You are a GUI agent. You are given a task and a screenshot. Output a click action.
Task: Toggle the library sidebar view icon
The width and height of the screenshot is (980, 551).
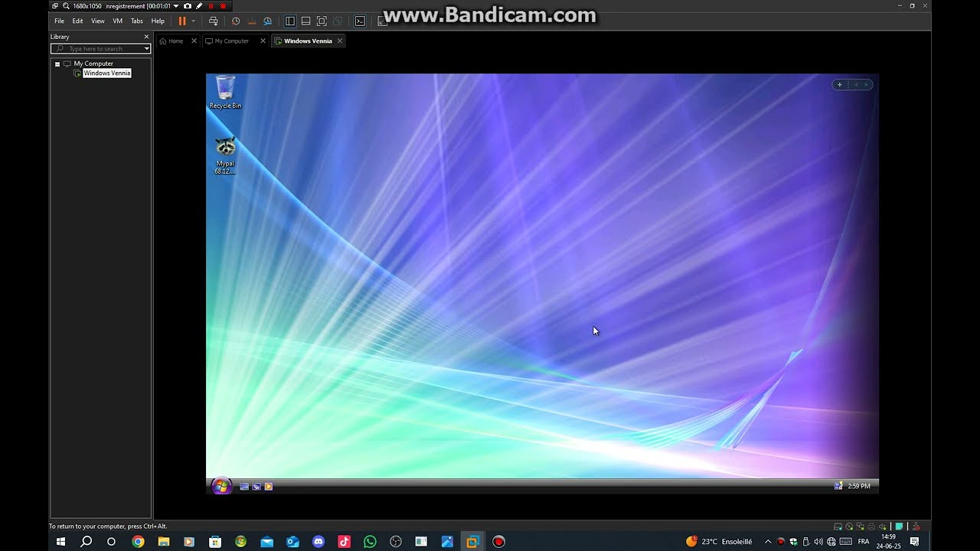[x=290, y=21]
